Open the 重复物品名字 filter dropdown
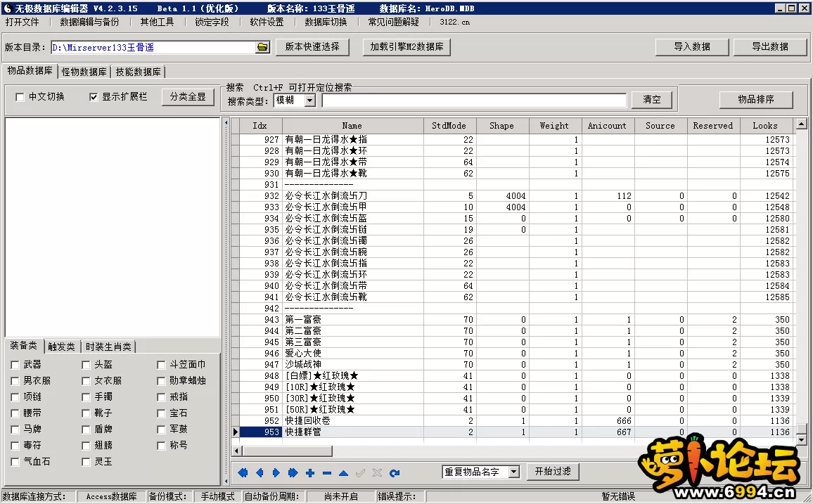This screenshot has width=813, height=504. click(514, 472)
